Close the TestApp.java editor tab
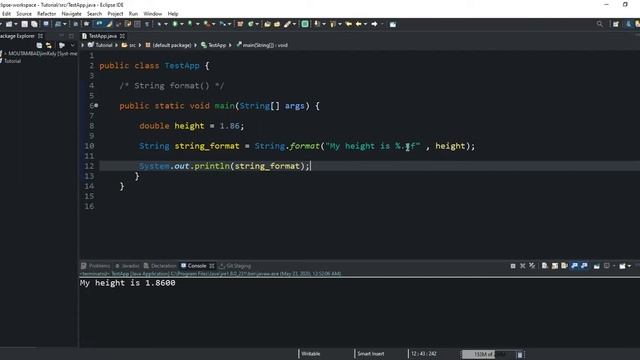Image resolution: width=640 pixels, height=360 pixels. coord(122,36)
